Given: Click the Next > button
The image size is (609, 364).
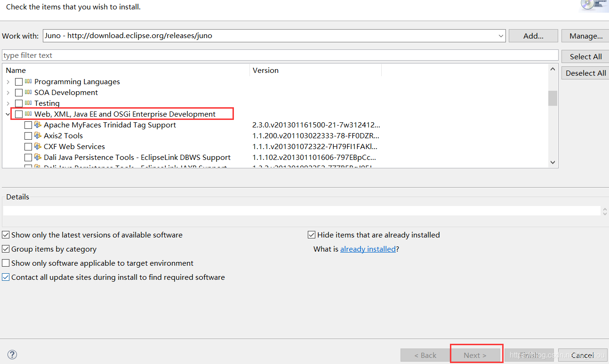Looking at the screenshot, I should point(475,355).
